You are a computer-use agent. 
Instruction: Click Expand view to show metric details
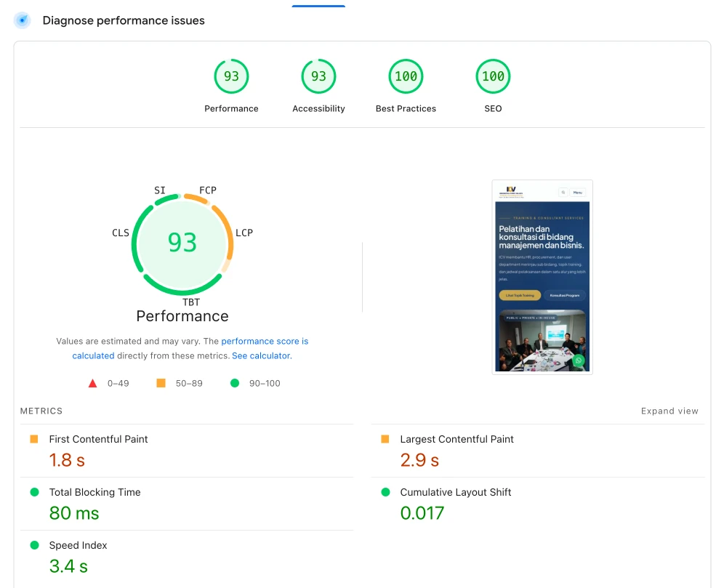point(669,411)
